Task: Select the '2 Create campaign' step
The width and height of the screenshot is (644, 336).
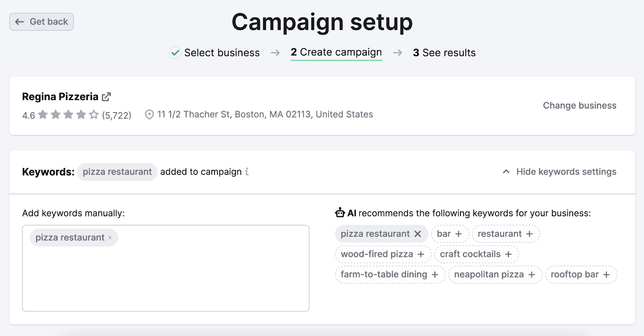Action: click(336, 52)
